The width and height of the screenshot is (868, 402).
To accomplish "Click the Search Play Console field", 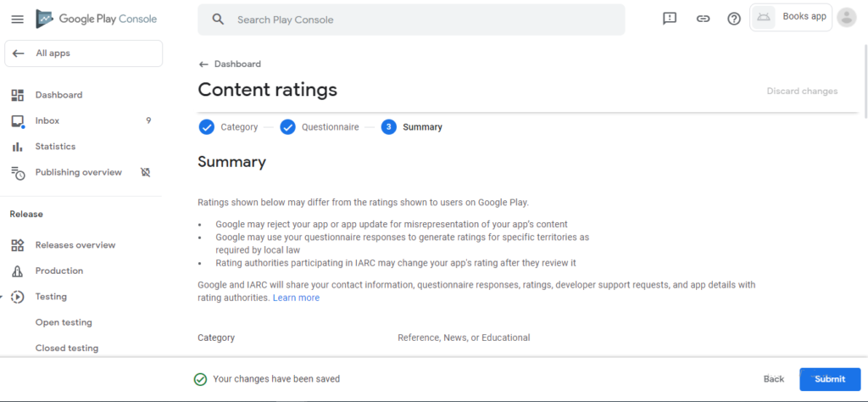I will point(411,20).
